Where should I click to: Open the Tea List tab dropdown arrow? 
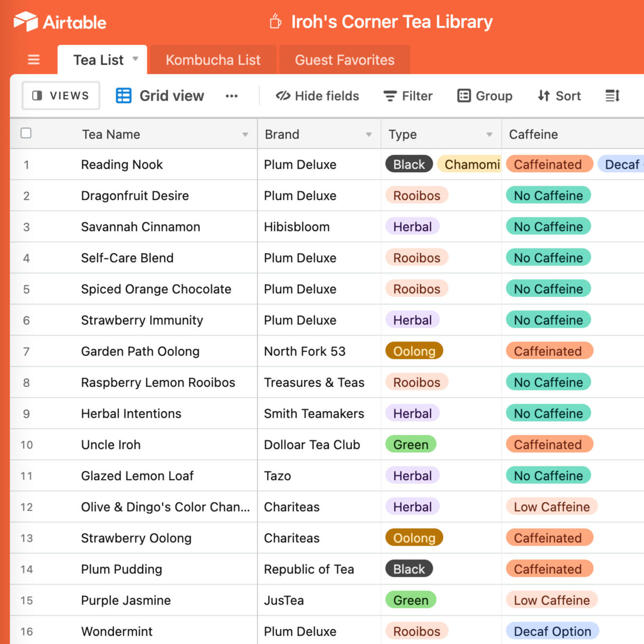pyautogui.click(x=136, y=59)
